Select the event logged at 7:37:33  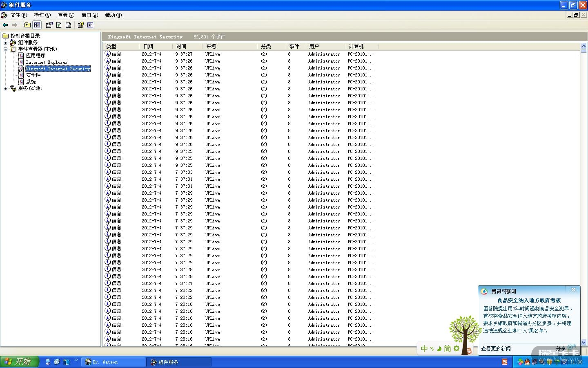point(241,172)
